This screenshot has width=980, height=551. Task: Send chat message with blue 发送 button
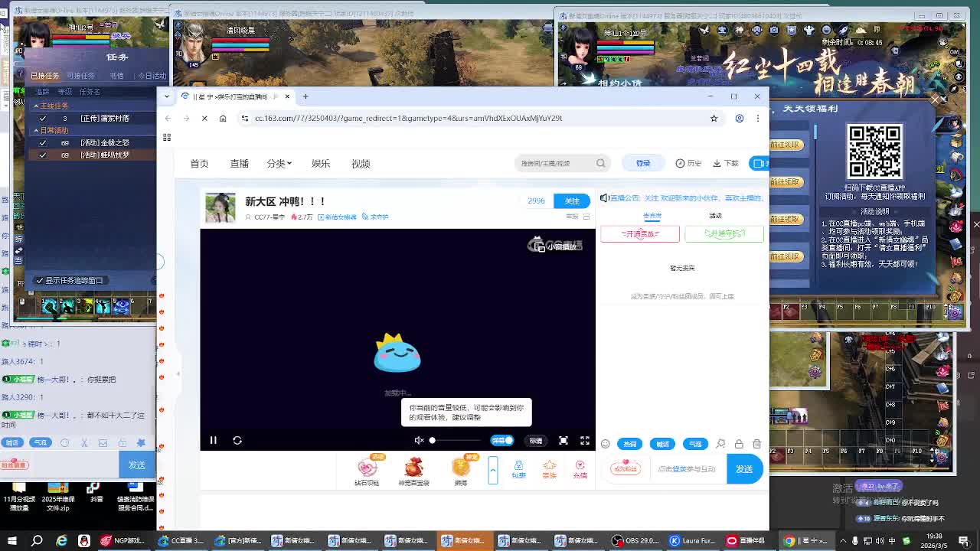coord(744,469)
